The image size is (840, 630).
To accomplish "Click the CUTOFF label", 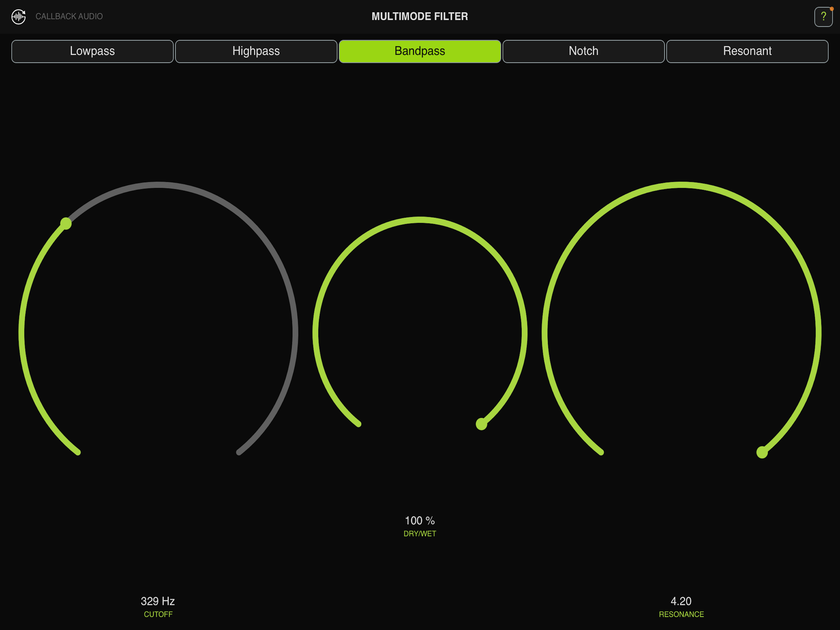I will click(158, 614).
